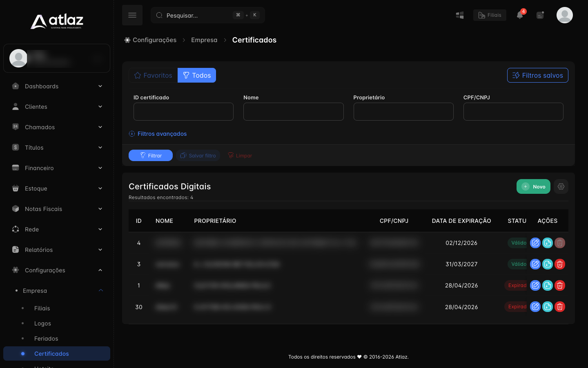Focus the Proprietário filter field
This screenshot has width=588, height=368.
pyautogui.click(x=403, y=112)
